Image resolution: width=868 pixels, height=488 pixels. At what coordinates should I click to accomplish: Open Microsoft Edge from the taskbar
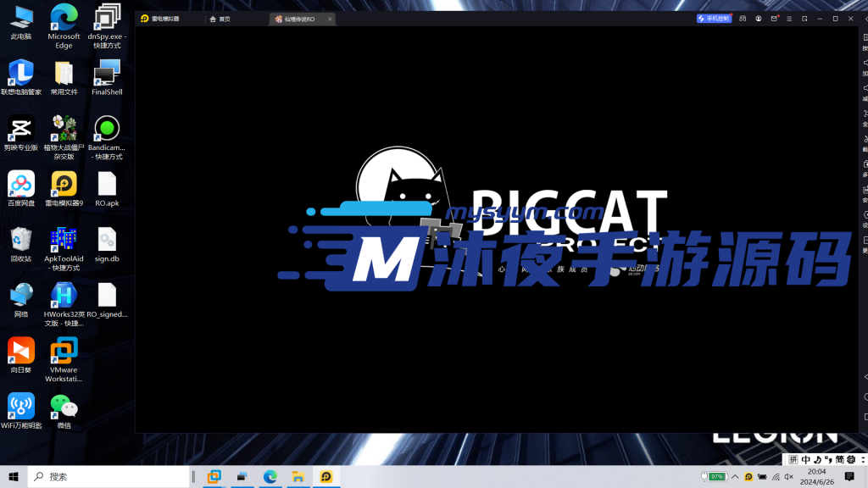point(270,477)
